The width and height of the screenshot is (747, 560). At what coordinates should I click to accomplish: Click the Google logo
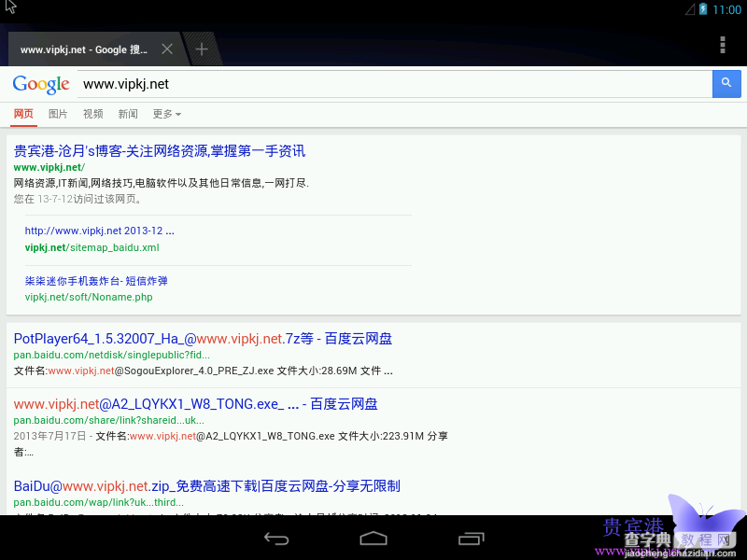pyautogui.click(x=41, y=85)
